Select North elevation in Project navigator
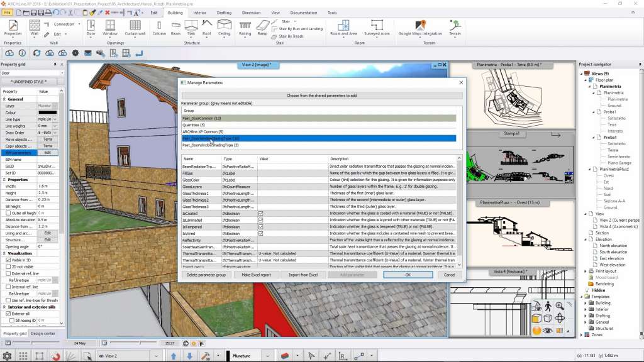This screenshot has height=362, width=644. click(613, 246)
